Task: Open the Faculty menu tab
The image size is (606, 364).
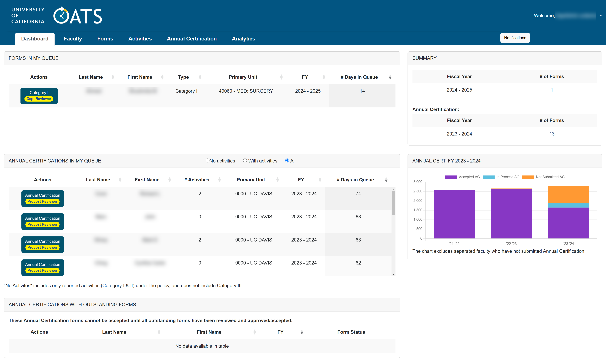Action: tap(72, 39)
